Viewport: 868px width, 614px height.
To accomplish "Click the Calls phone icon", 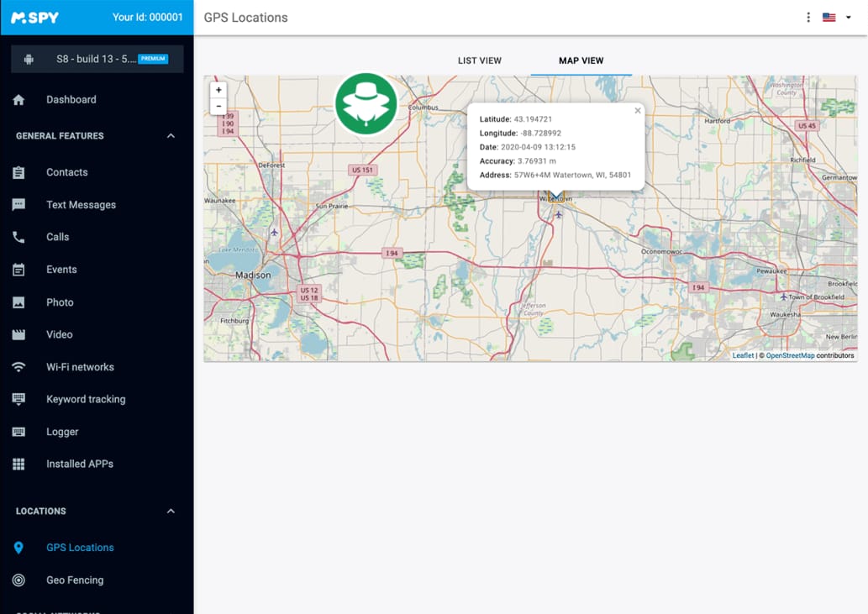I will click(x=18, y=236).
